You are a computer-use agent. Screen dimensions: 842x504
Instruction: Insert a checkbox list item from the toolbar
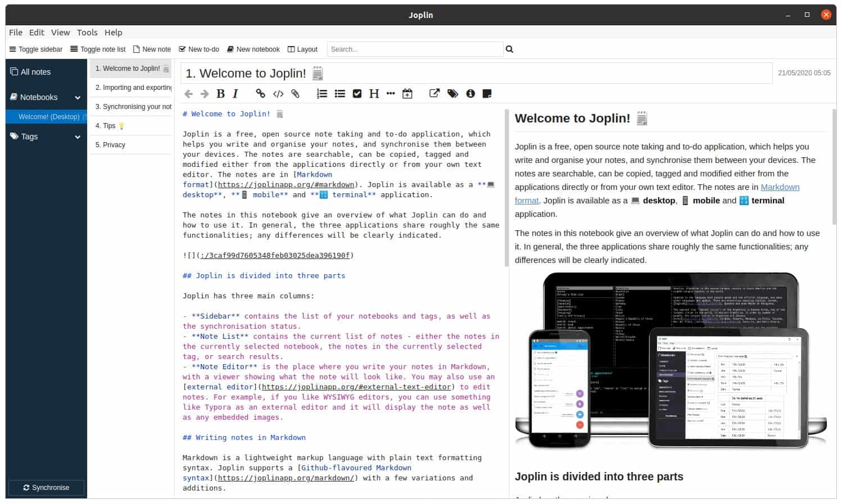[357, 94]
